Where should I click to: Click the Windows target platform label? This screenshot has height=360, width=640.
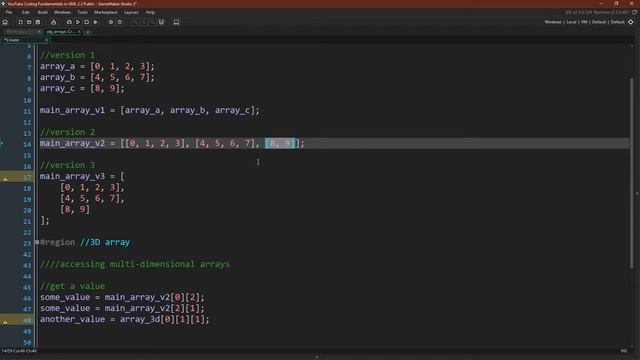553,22
